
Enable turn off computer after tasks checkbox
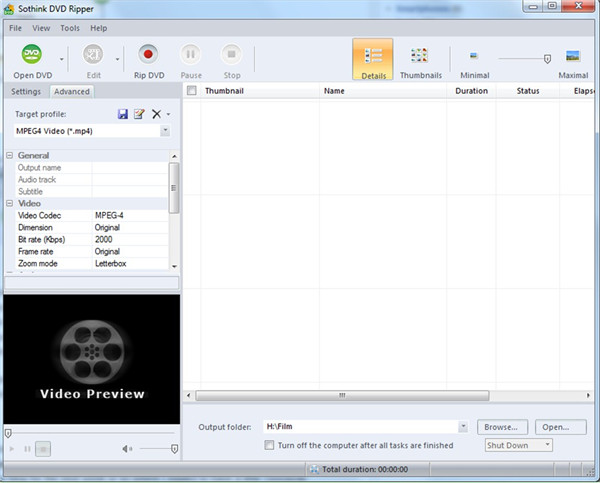coord(269,445)
